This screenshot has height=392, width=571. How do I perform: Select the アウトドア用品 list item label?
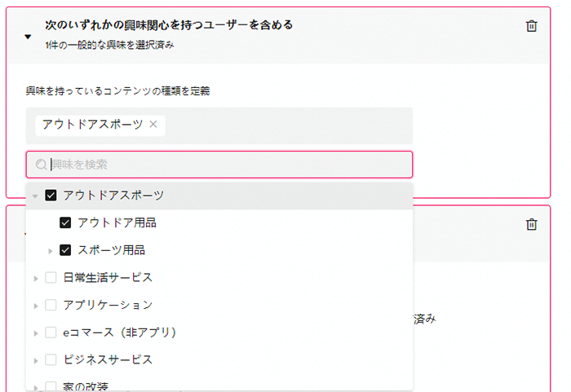click(117, 222)
